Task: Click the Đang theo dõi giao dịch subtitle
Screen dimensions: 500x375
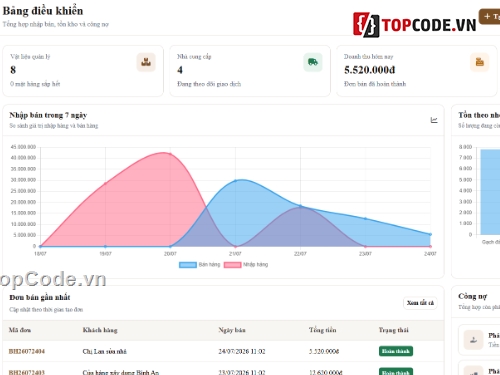Action: (209, 84)
